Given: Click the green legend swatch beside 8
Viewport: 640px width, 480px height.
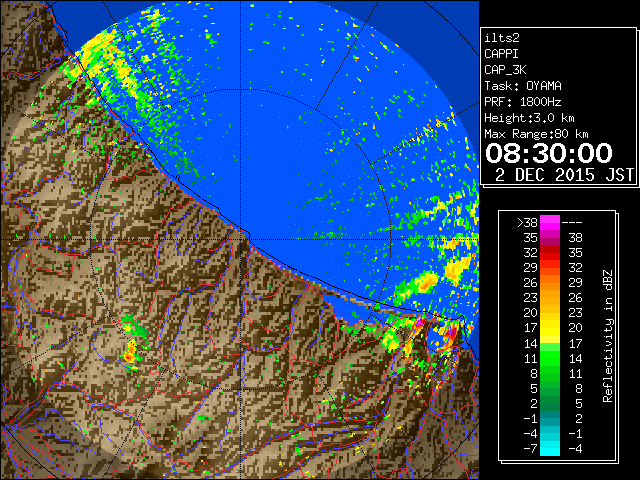Looking at the screenshot, I should pos(550,373).
